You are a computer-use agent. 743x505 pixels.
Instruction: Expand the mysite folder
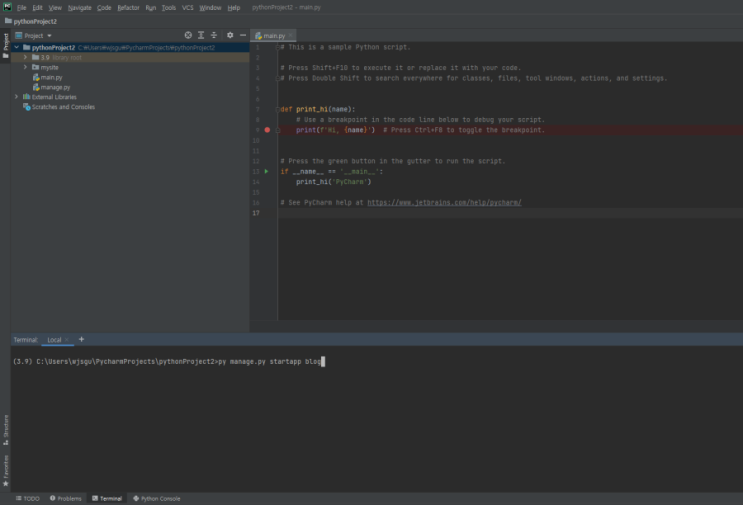coord(26,67)
